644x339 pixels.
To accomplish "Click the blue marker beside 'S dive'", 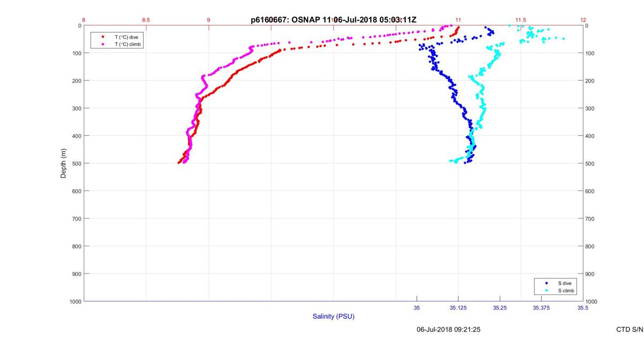I will click(x=546, y=283).
